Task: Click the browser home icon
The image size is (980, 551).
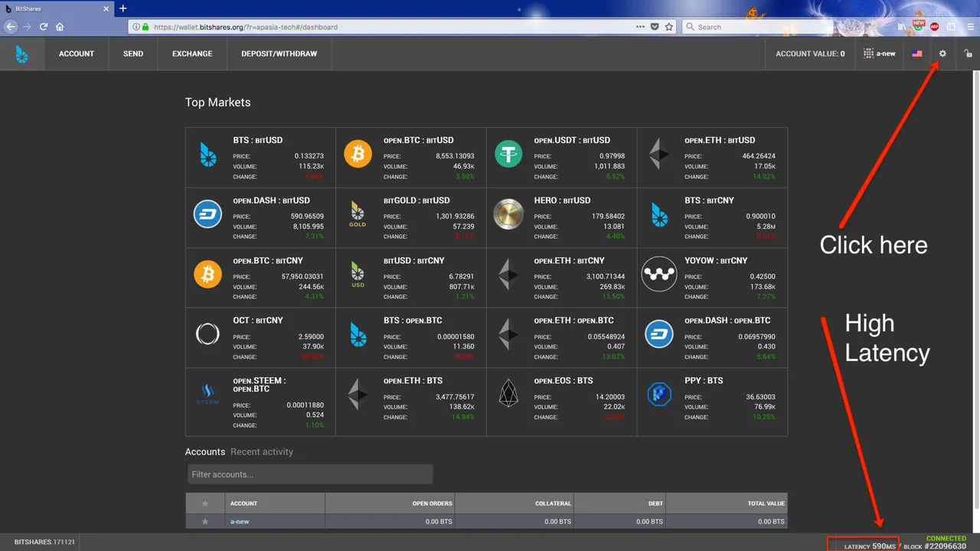Action: (60, 26)
